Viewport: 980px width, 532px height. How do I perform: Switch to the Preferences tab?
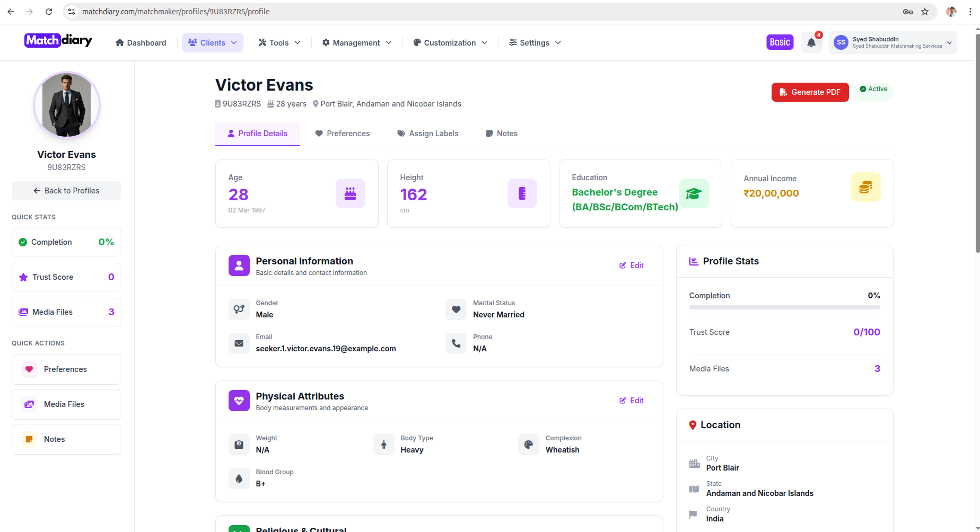click(x=342, y=134)
